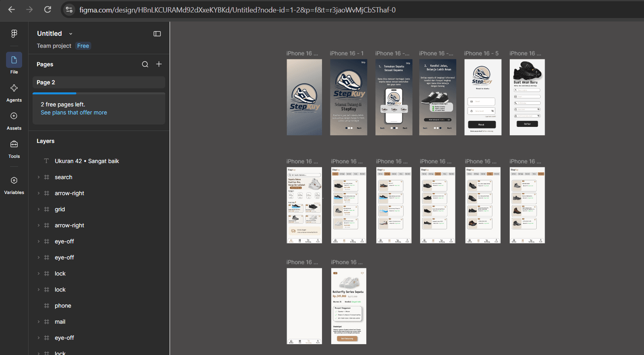Viewport: 644px width, 355px height.
Task: Select the 'Kondisi Jelas, Belanja Lebih Aman' frame
Action: [438, 97]
